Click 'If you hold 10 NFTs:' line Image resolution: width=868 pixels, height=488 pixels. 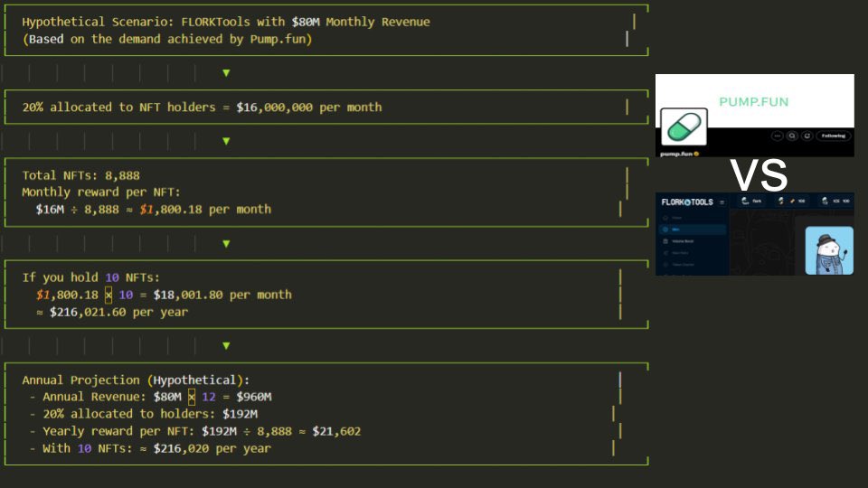coord(90,277)
